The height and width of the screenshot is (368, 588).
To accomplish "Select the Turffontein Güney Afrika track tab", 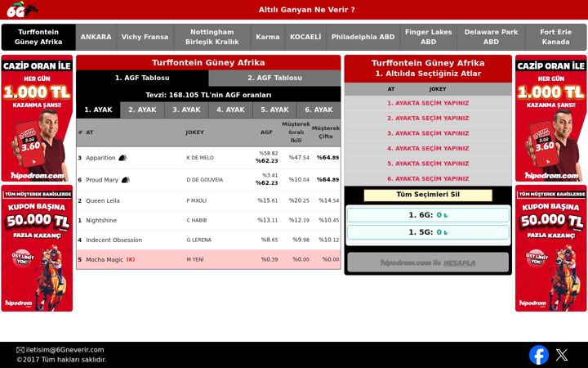I will point(38,37).
